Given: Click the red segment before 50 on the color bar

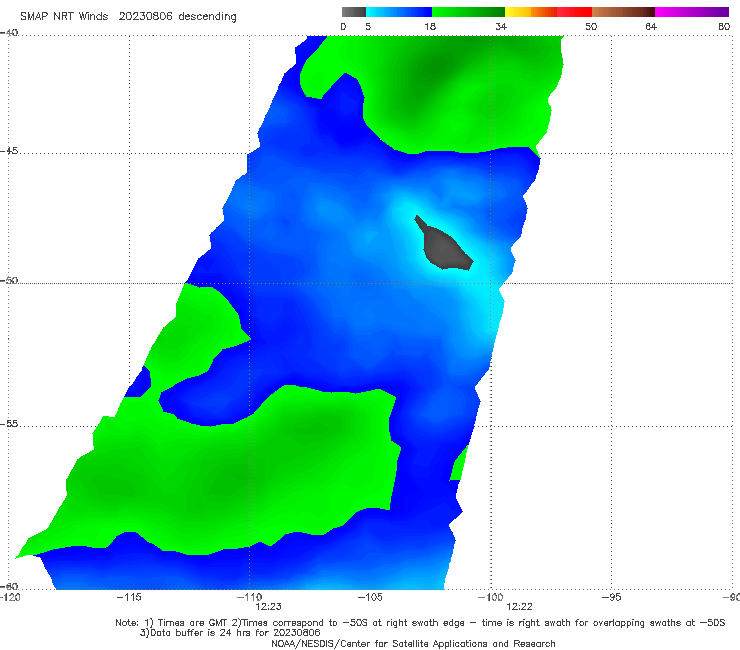Looking at the screenshot, I should [x=574, y=12].
